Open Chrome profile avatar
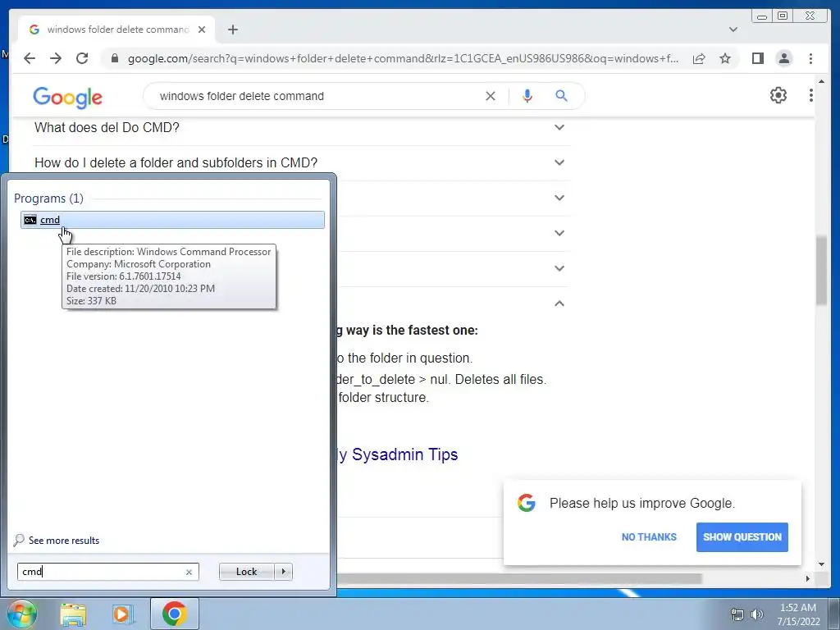The width and height of the screenshot is (840, 630). pyautogui.click(x=783, y=58)
